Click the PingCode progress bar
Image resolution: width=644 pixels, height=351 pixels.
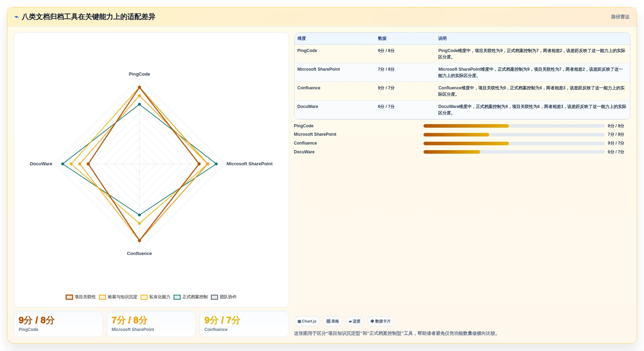pos(514,126)
